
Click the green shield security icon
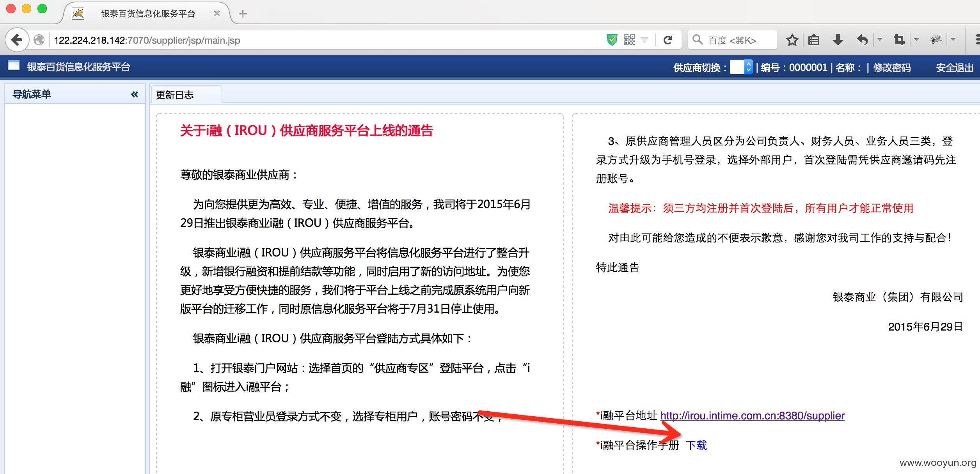tap(612, 40)
